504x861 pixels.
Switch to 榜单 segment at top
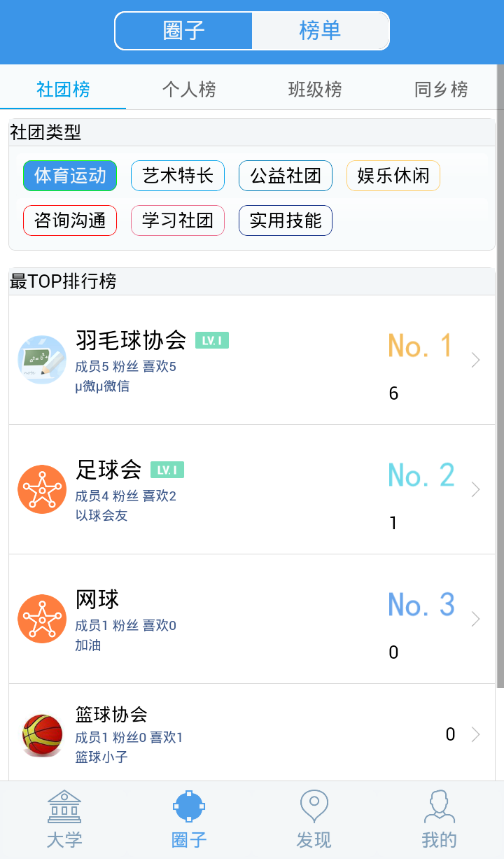pos(320,31)
